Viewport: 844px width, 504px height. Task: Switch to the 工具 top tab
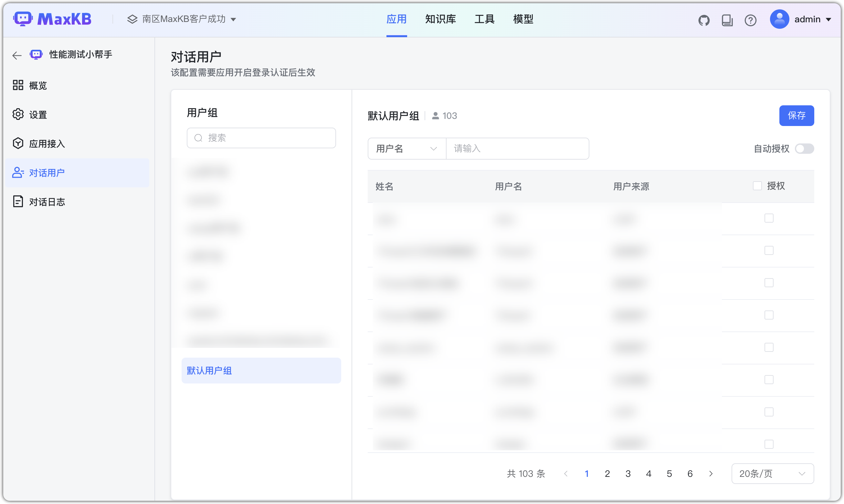pos(484,19)
